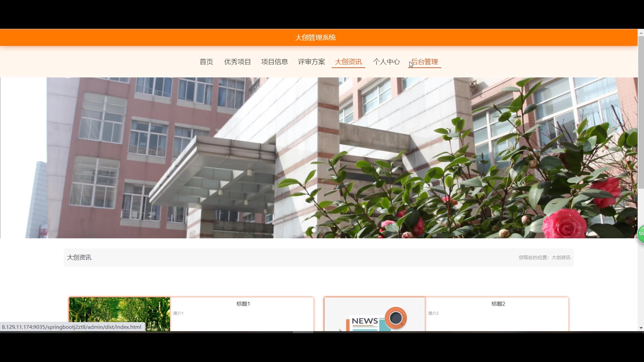Click breadcrumb 您现在的位置：大创资讯

pyautogui.click(x=544, y=257)
